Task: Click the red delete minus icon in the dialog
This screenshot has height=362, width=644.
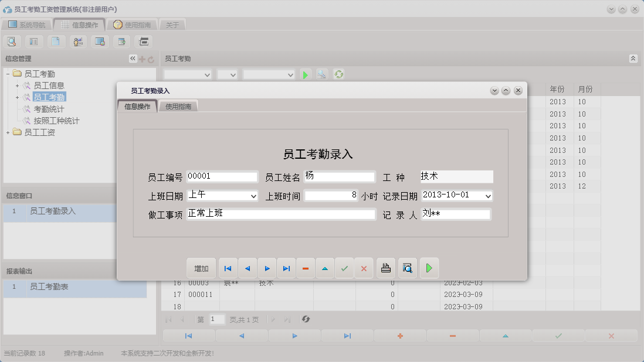Action: point(305,268)
